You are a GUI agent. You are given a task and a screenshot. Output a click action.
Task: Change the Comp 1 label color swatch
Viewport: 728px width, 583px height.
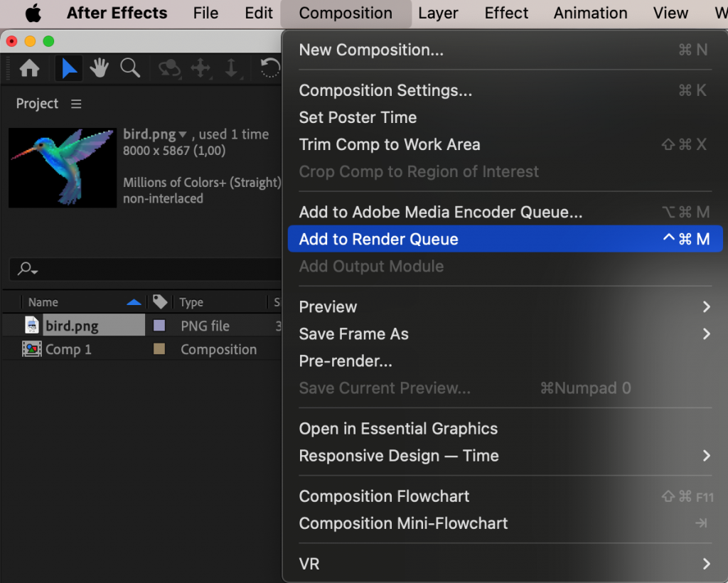[x=159, y=348]
